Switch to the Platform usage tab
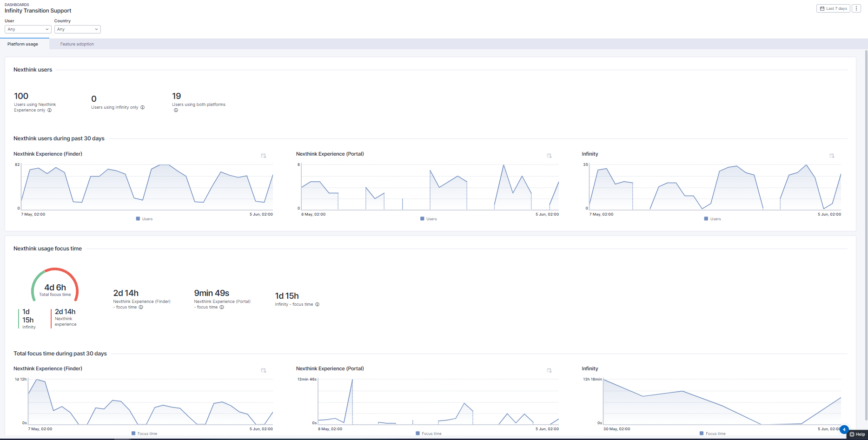Screen dimensions: 868x440 [23, 44]
